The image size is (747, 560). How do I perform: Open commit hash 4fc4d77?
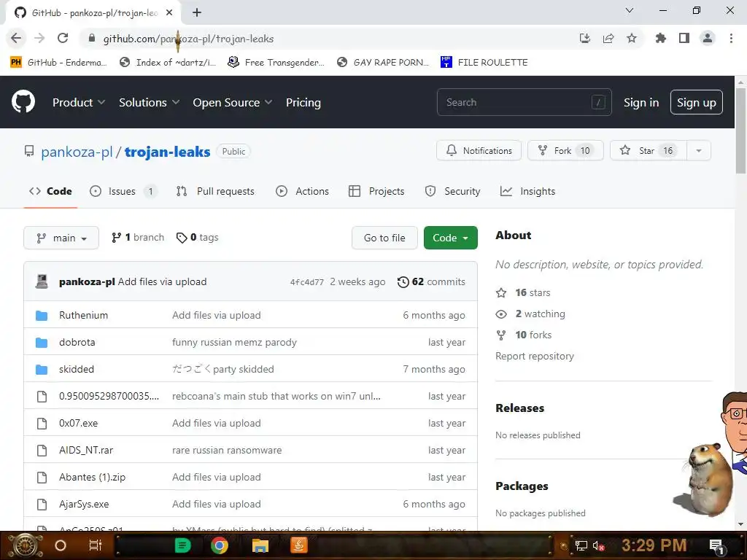click(307, 282)
